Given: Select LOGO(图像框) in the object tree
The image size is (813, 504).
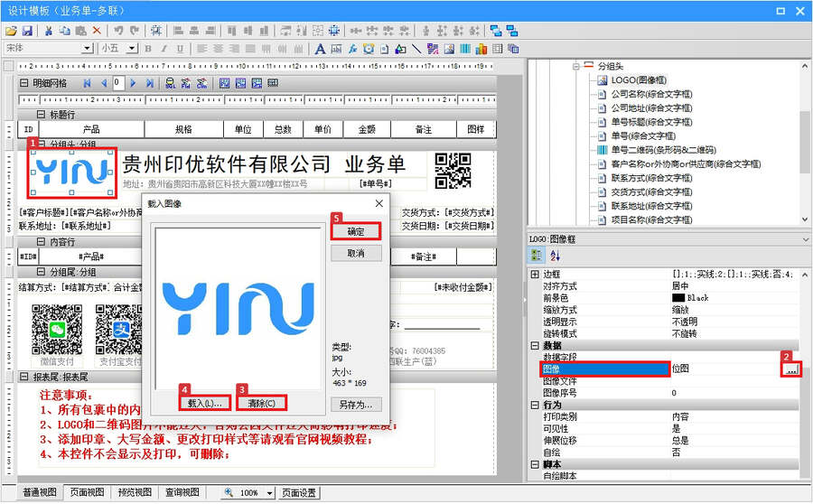Looking at the screenshot, I should click(639, 80).
